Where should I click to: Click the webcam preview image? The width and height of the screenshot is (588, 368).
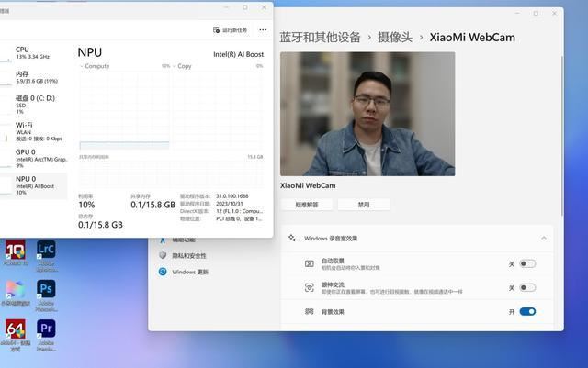pos(367,113)
